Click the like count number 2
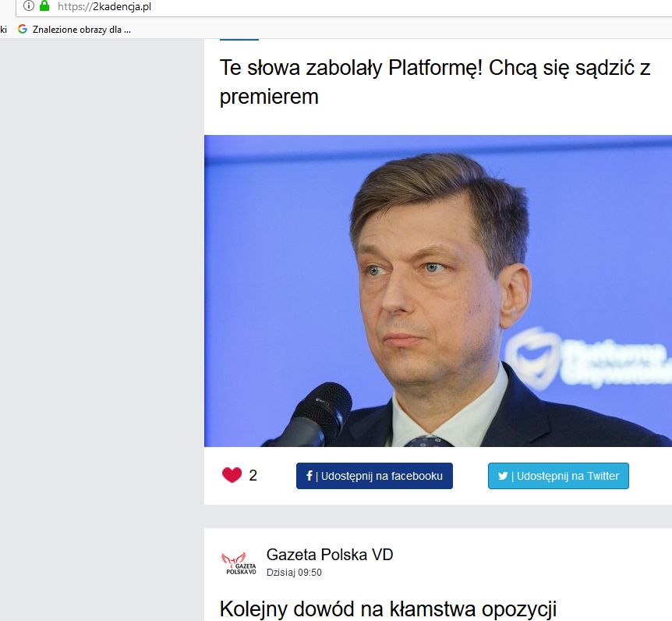This screenshot has height=621, width=672. click(253, 475)
